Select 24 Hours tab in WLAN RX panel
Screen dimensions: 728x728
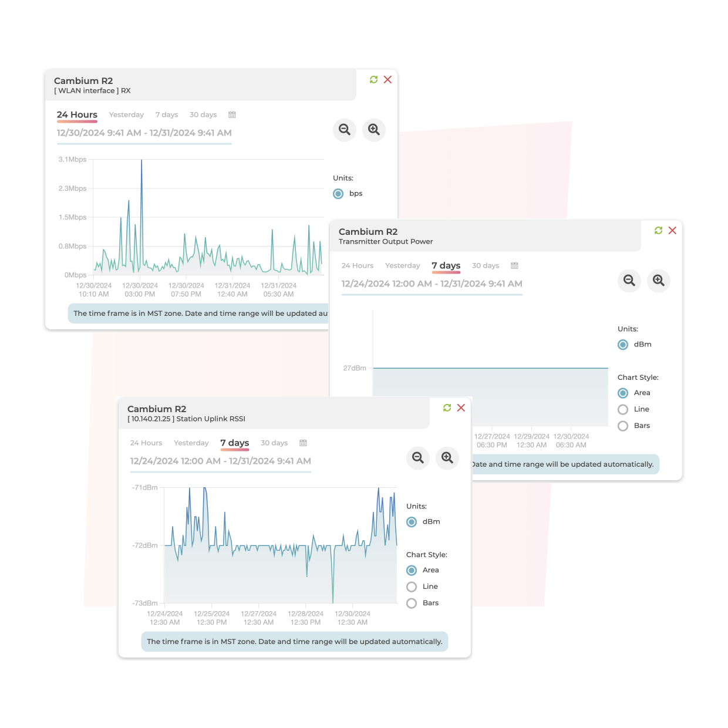pyautogui.click(x=77, y=114)
